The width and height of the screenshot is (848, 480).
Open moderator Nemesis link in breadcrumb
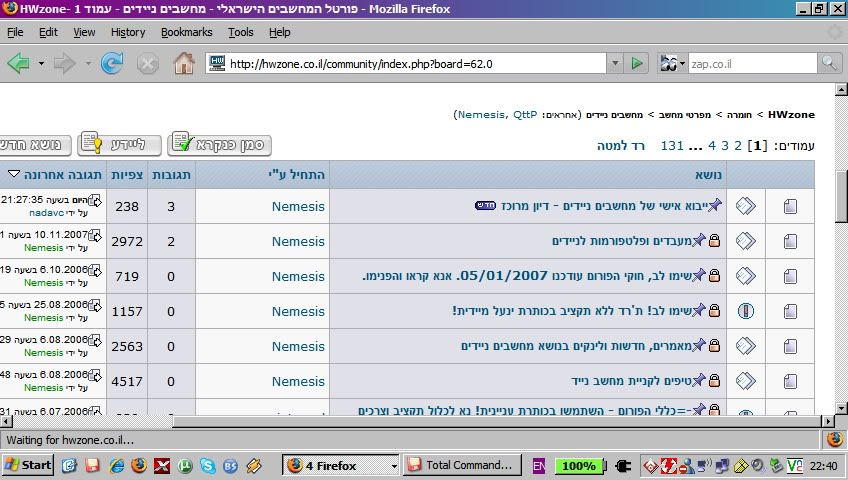pyautogui.click(x=481, y=115)
